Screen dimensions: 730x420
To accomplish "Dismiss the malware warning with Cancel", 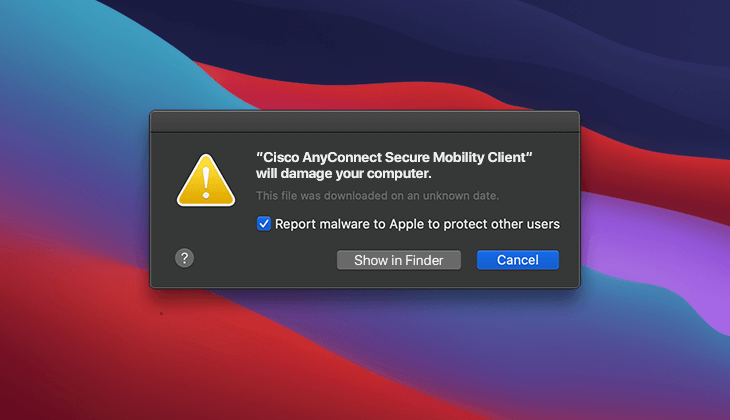I will [x=518, y=260].
